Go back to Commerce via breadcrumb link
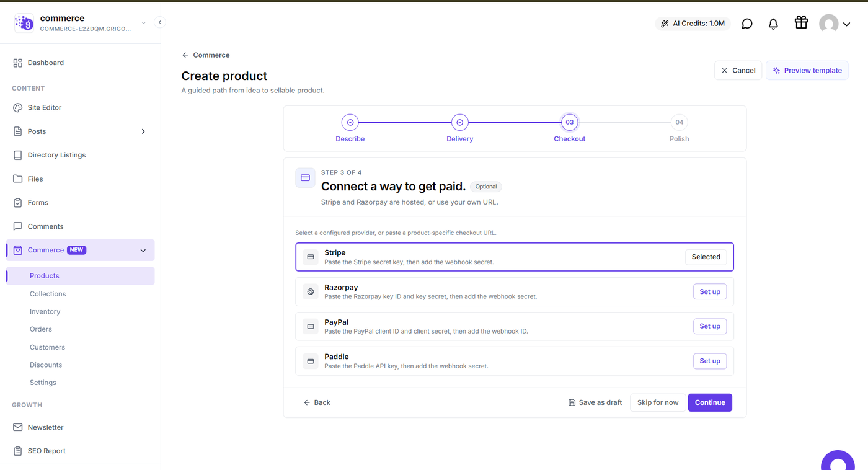Screen dimensions: 868x470 pos(206,55)
